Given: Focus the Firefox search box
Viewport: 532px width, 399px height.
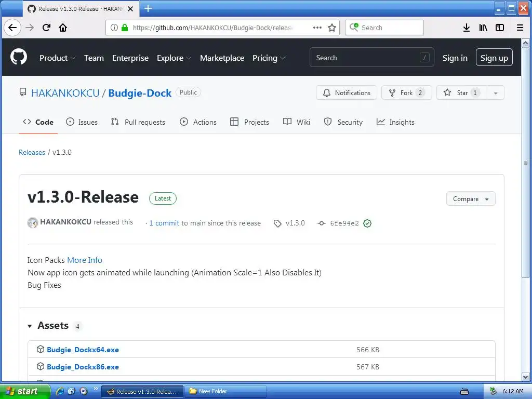Looking at the screenshot, I should click(x=384, y=28).
